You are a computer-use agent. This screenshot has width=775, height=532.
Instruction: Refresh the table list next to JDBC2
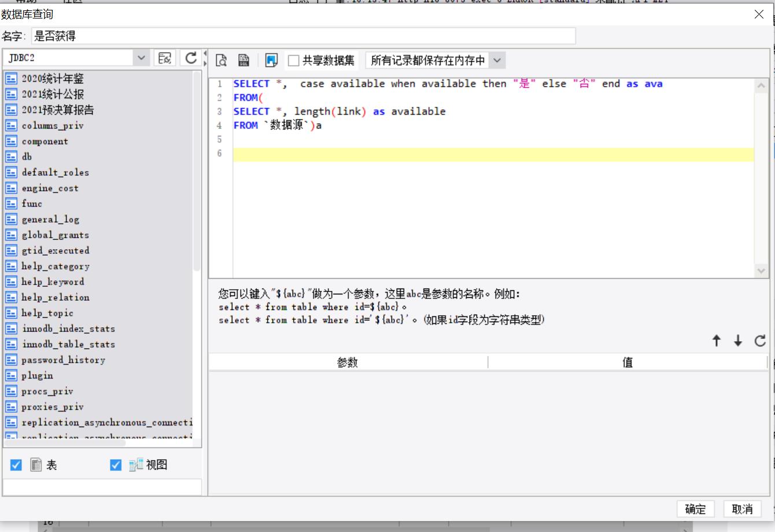tap(191, 58)
